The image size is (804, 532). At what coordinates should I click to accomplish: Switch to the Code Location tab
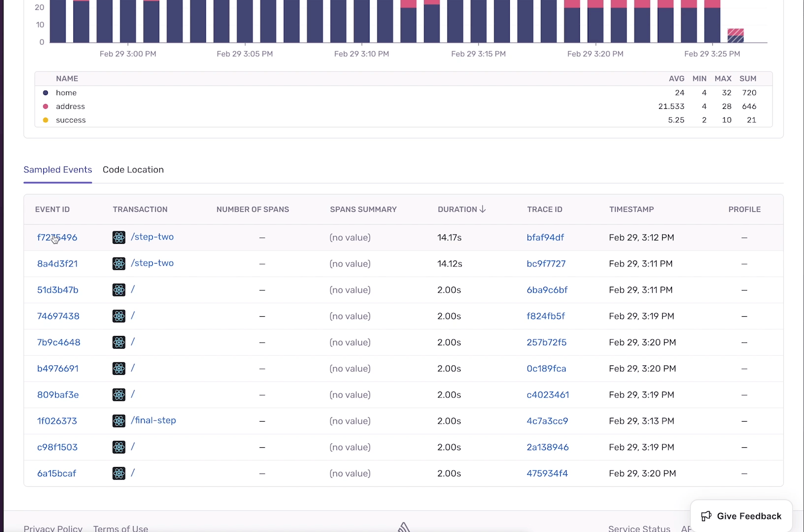pyautogui.click(x=133, y=169)
